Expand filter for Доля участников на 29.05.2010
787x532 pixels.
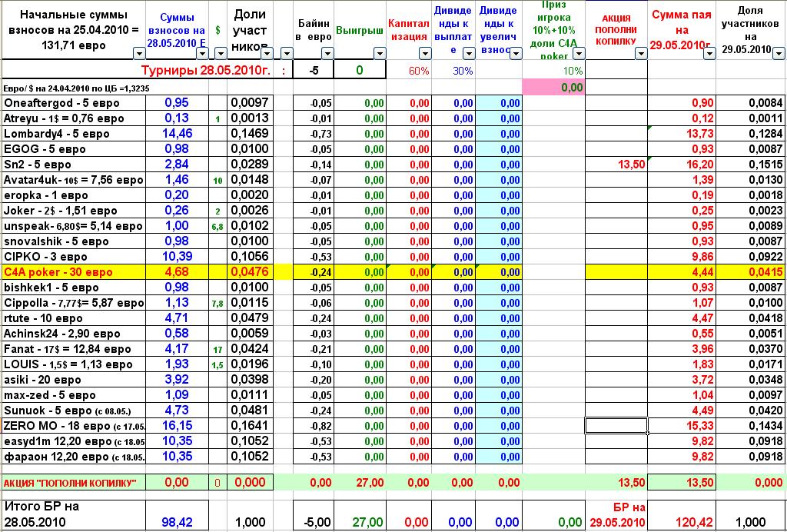[x=776, y=53]
